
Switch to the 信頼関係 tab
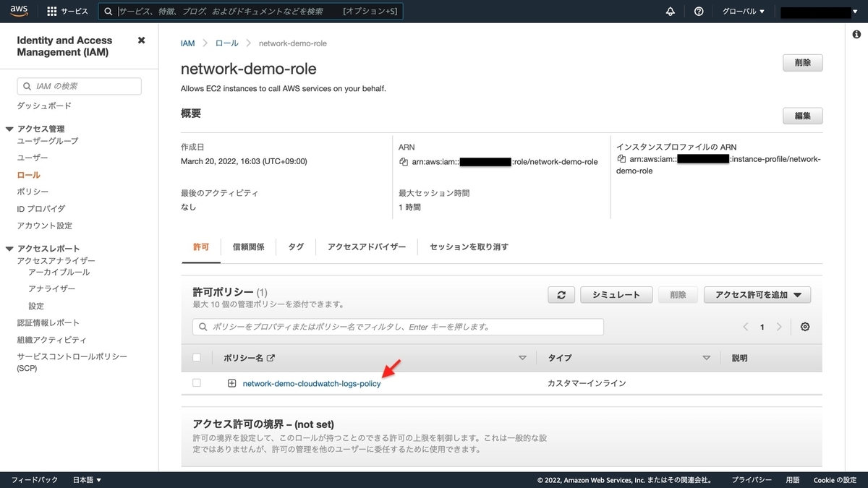248,247
